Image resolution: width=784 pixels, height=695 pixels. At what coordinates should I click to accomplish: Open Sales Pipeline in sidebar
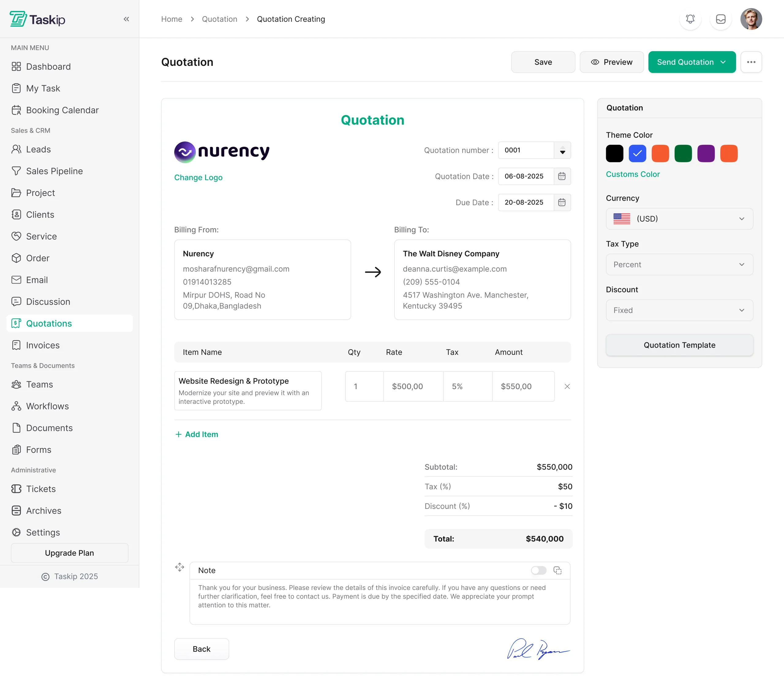(x=54, y=171)
